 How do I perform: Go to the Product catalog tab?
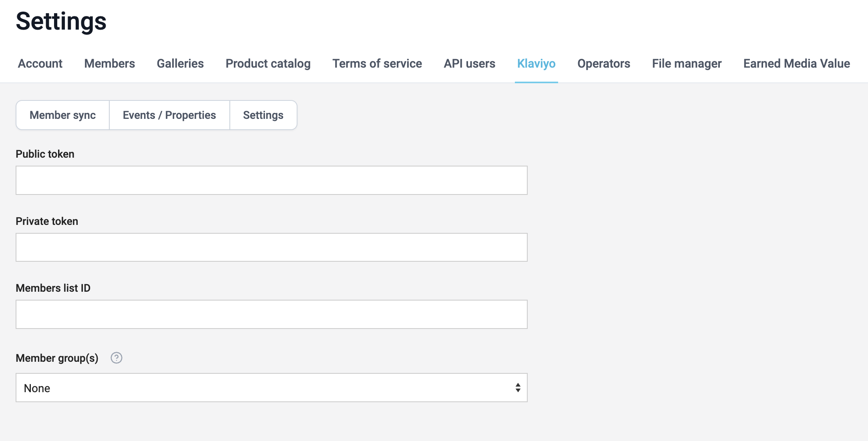(268, 64)
